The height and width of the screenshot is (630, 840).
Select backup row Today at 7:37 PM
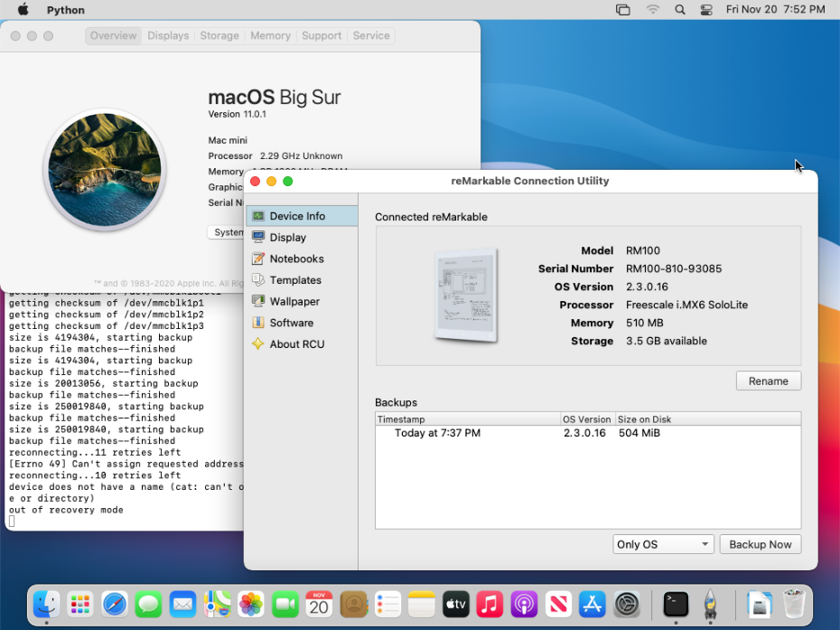click(x=588, y=433)
